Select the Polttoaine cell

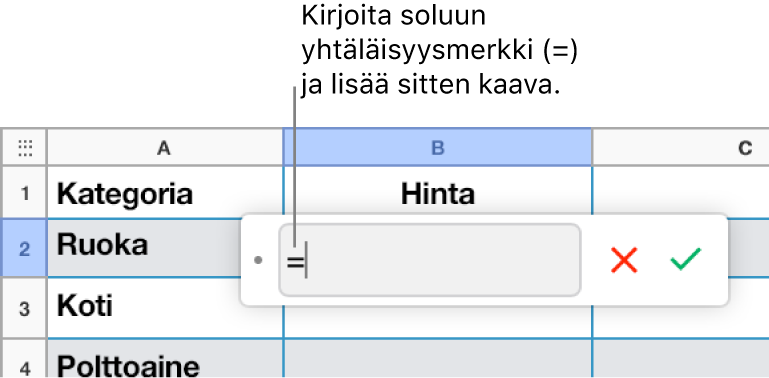[165, 358]
